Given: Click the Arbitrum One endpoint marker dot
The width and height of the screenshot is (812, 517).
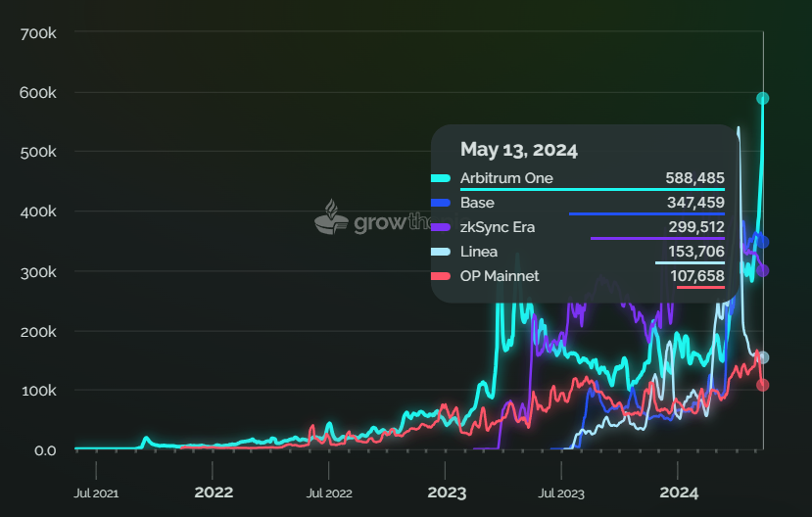Looking at the screenshot, I should 762,98.
